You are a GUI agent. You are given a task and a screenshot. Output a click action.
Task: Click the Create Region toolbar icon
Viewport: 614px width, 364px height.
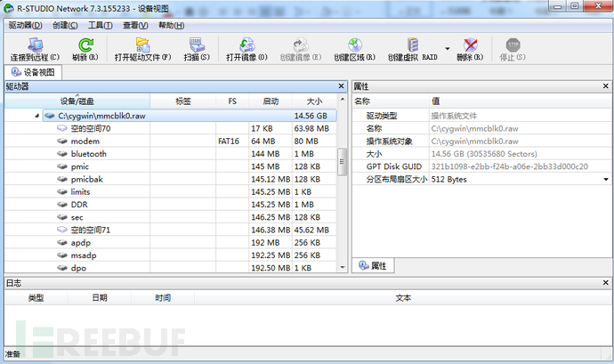(355, 45)
